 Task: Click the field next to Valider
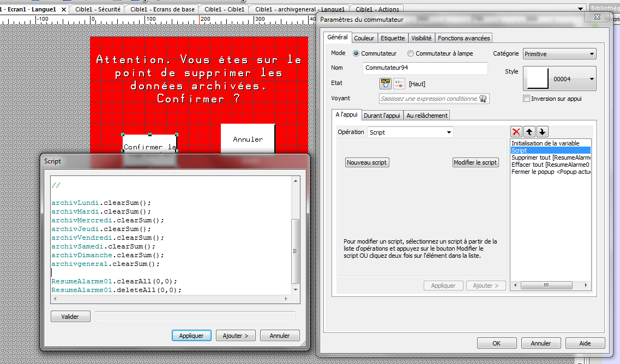(195, 317)
